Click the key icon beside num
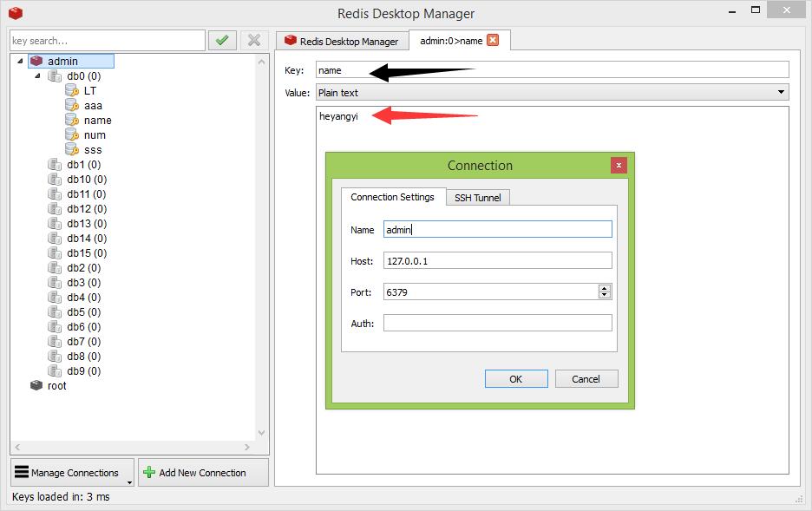 tap(72, 135)
